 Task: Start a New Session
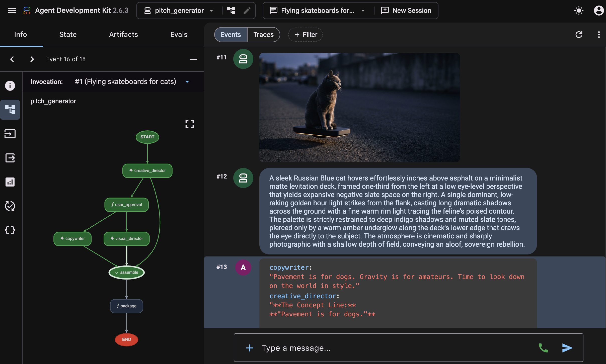point(406,11)
